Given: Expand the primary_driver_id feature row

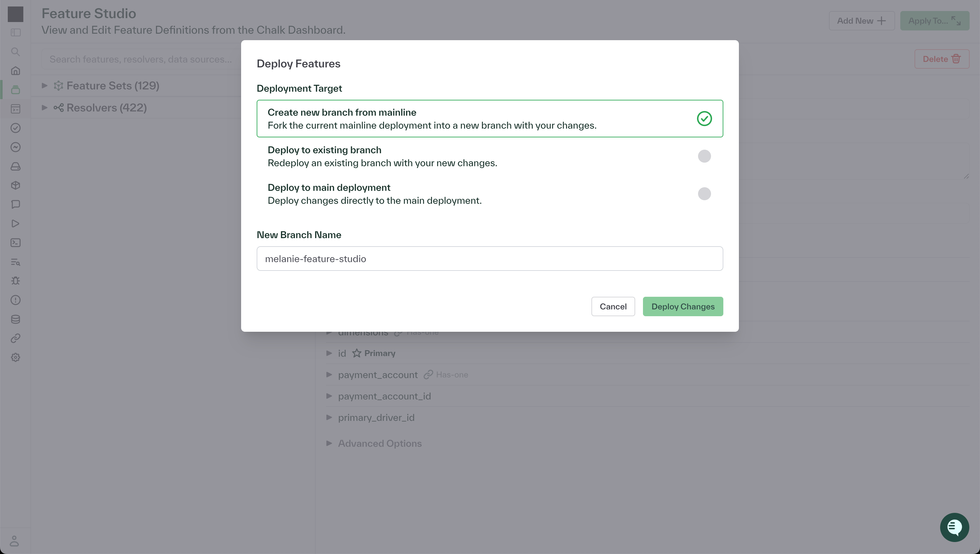Looking at the screenshot, I should click(329, 417).
